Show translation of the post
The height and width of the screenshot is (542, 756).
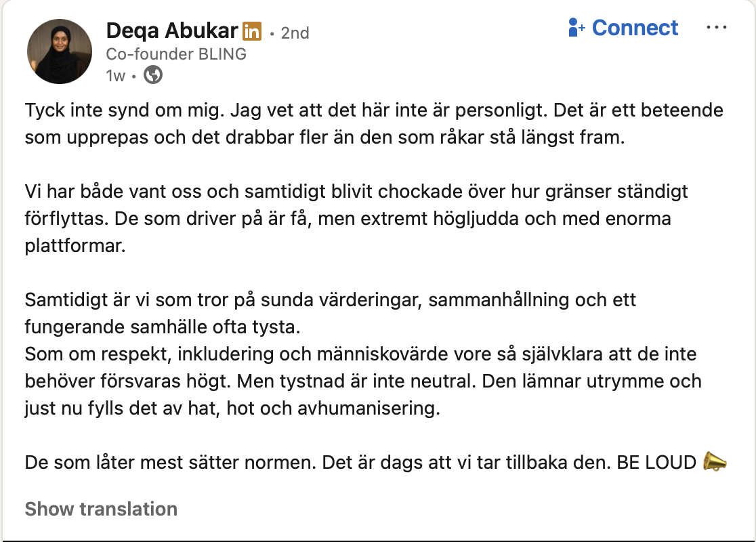coord(101,509)
